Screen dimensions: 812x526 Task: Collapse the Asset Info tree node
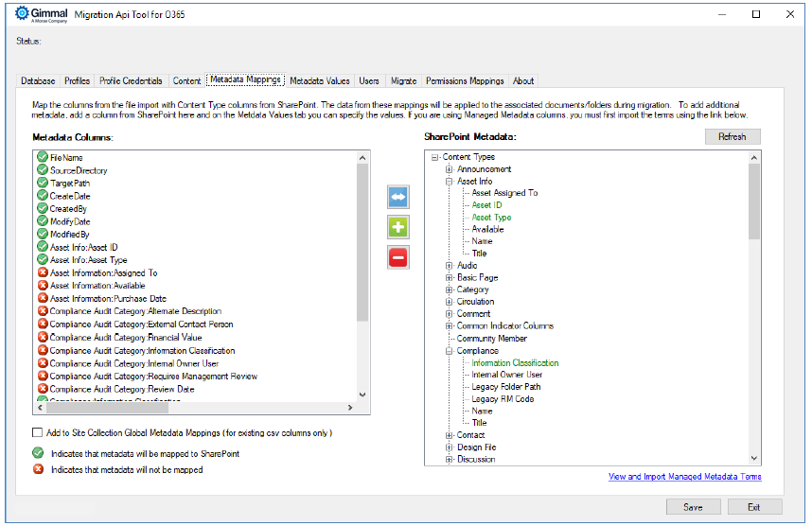tap(449, 182)
